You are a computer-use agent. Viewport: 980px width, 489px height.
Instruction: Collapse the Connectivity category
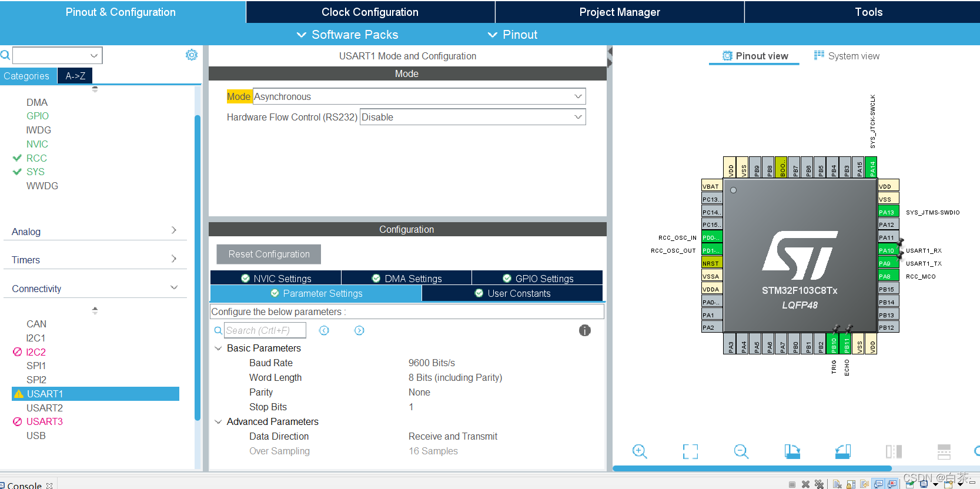point(174,287)
